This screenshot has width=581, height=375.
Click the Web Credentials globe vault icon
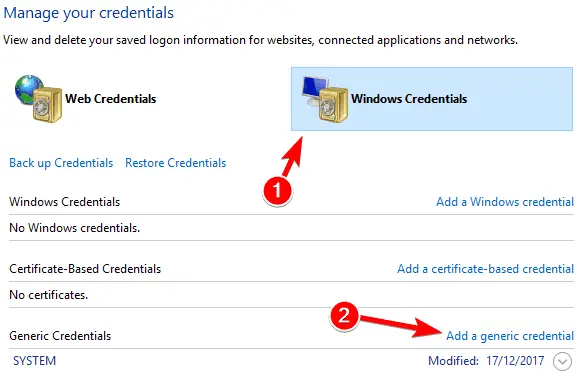[x=38, y=99]
